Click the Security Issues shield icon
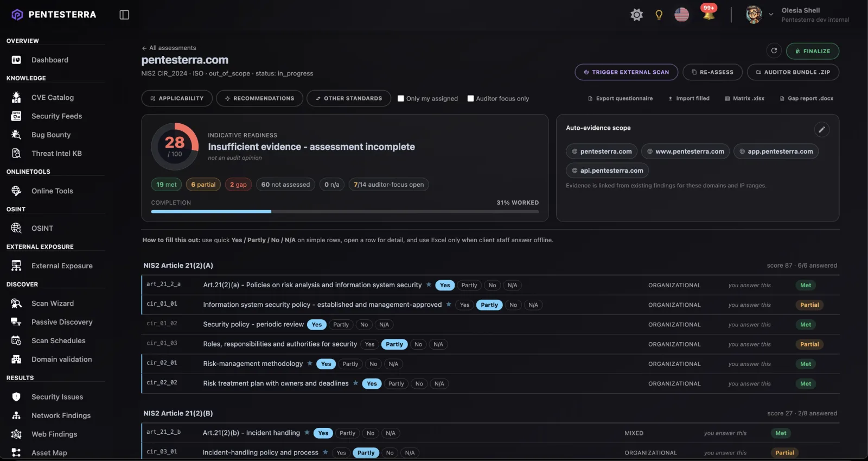 [16, 397]
